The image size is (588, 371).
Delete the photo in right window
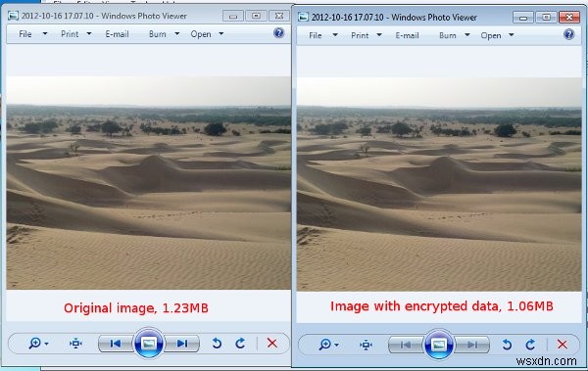tap(563, 345)
